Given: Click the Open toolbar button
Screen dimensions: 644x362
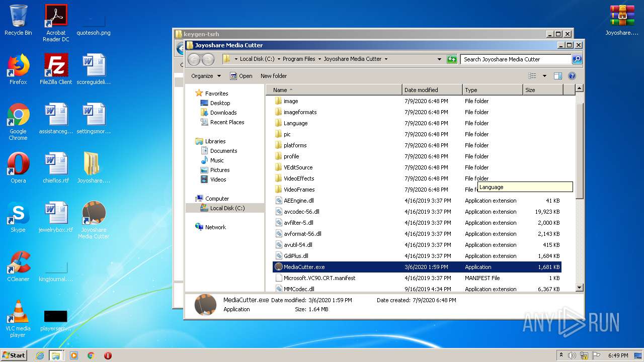Looking at the screenshot, I should click(x=242, y=76).
